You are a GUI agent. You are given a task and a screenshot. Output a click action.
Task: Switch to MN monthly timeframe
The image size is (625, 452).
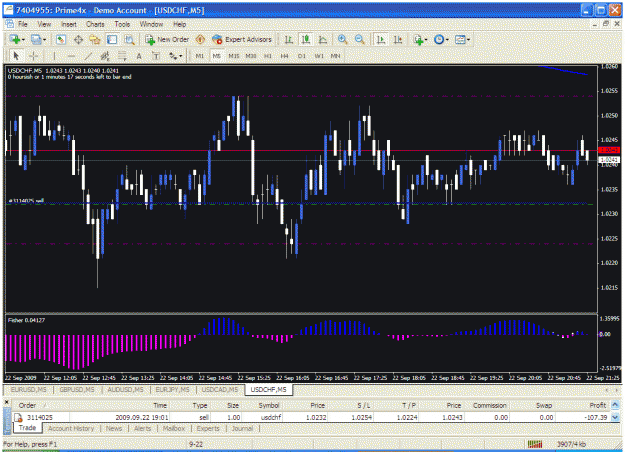pyautogui.click(x=336, y=56)
